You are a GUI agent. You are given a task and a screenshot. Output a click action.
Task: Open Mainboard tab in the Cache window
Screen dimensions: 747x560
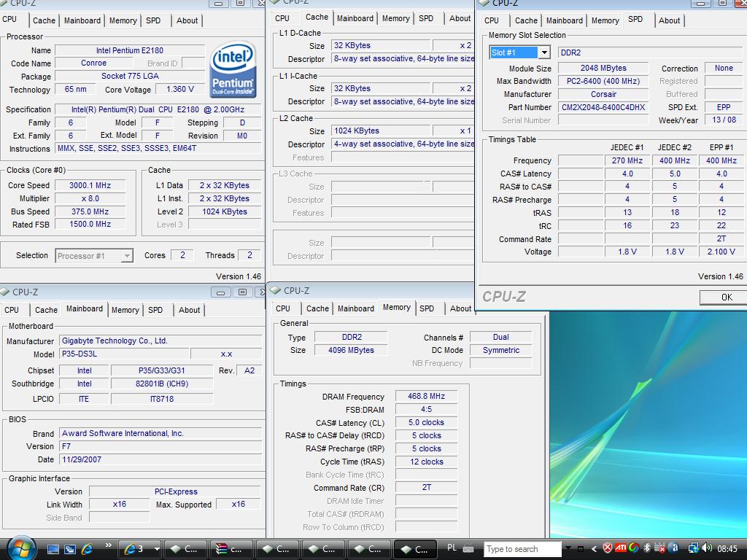click(x=355, y=18)
